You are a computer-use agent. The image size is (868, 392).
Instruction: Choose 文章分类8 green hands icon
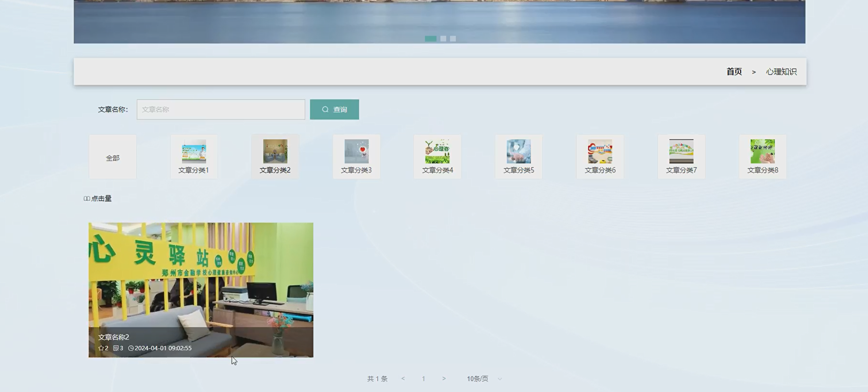(x=762, y=152)
